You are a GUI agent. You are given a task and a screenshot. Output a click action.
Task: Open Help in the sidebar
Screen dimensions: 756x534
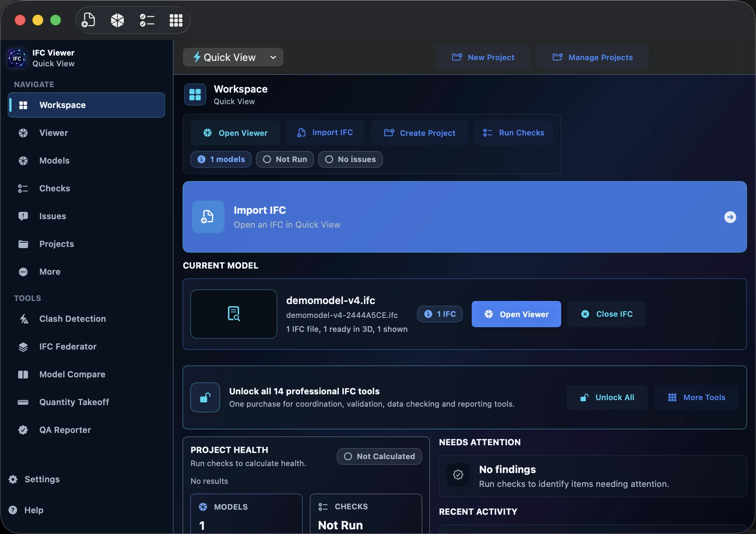(26, 510)
